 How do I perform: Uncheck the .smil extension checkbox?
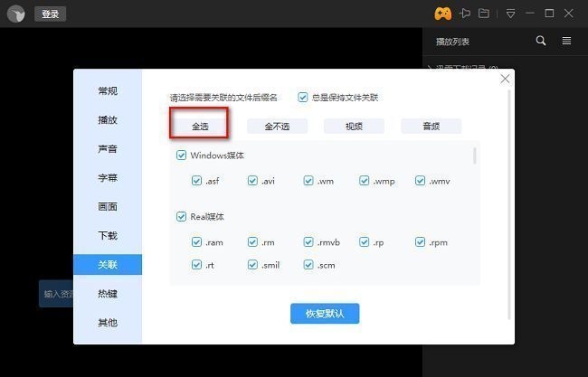point(252,265)
